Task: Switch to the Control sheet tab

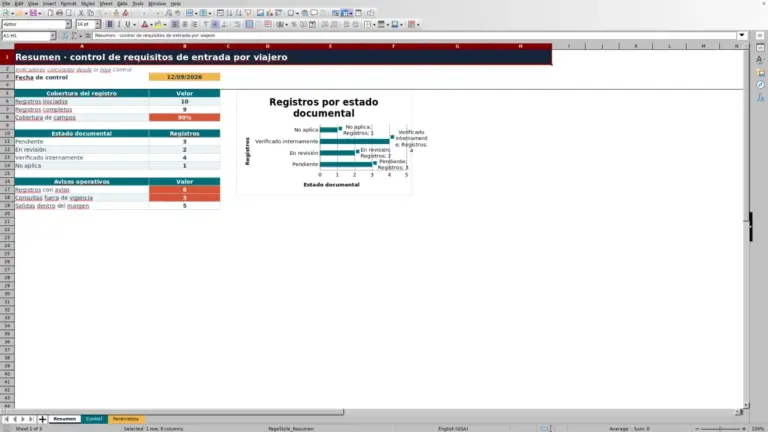Action: pyautogui.click(x=94, y=419)
